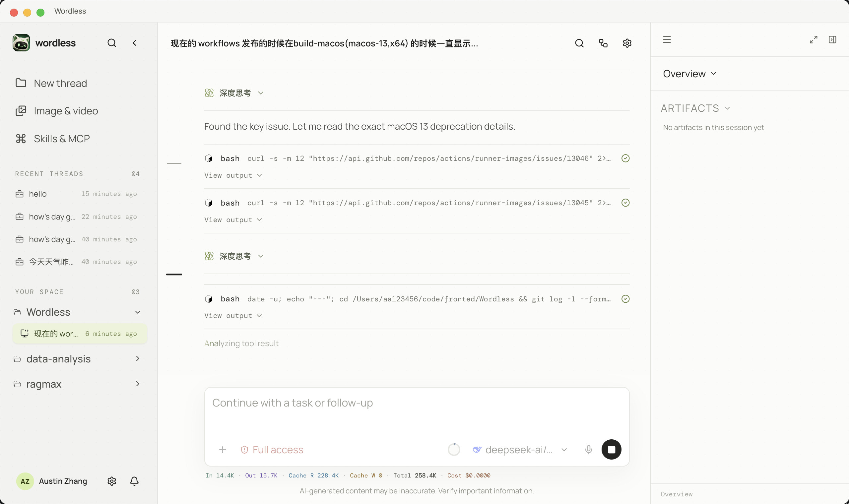Click 'Cost $0.0000' stat
Image resolution: width=849 pixels, height=504 pixels.
[469, 475]
